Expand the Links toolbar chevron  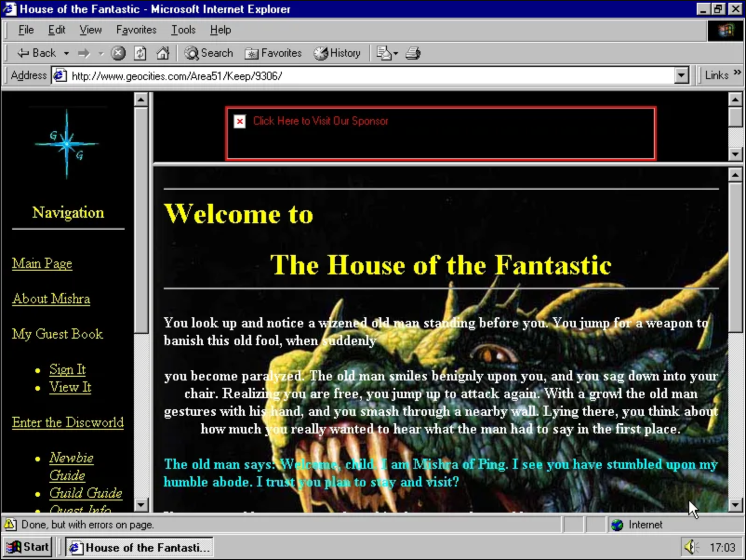tap(737, 73)
